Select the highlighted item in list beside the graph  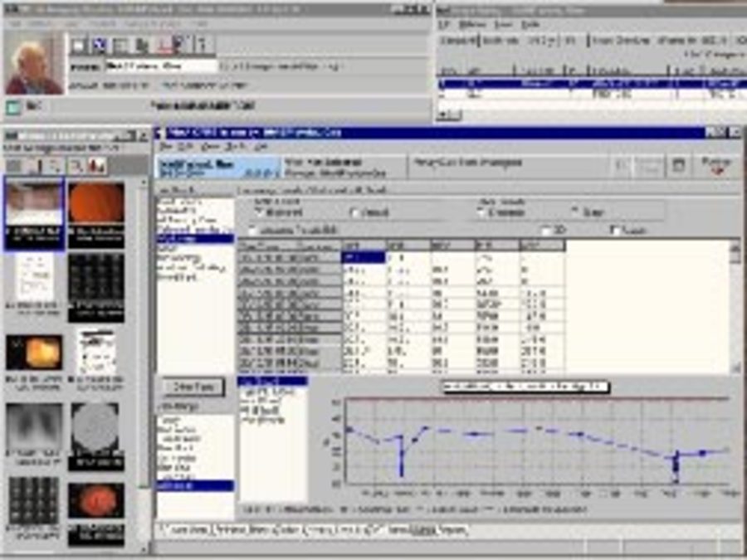pyautogui.click(x=272, y=381)
